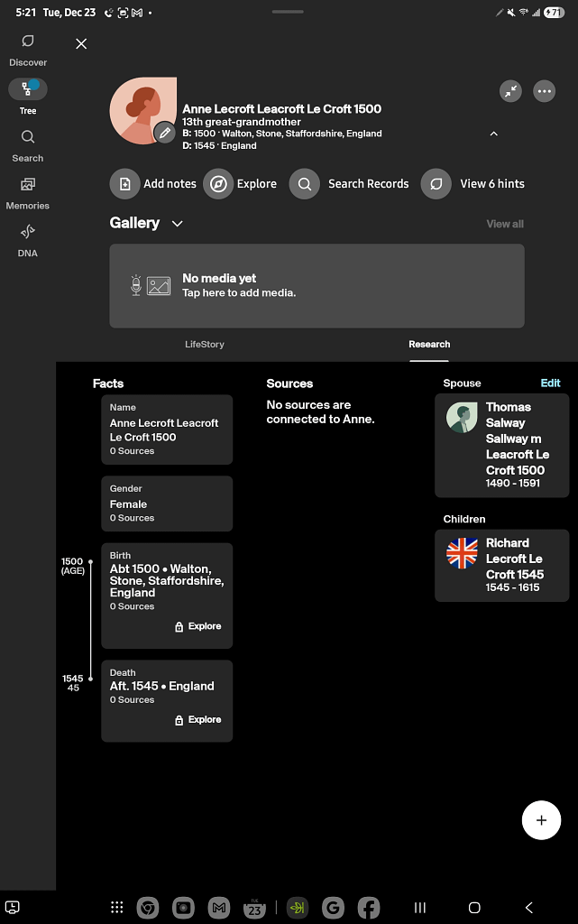Open spouse Thomas Salway's card
Screen dimensions: 578x924
point(501,446)
